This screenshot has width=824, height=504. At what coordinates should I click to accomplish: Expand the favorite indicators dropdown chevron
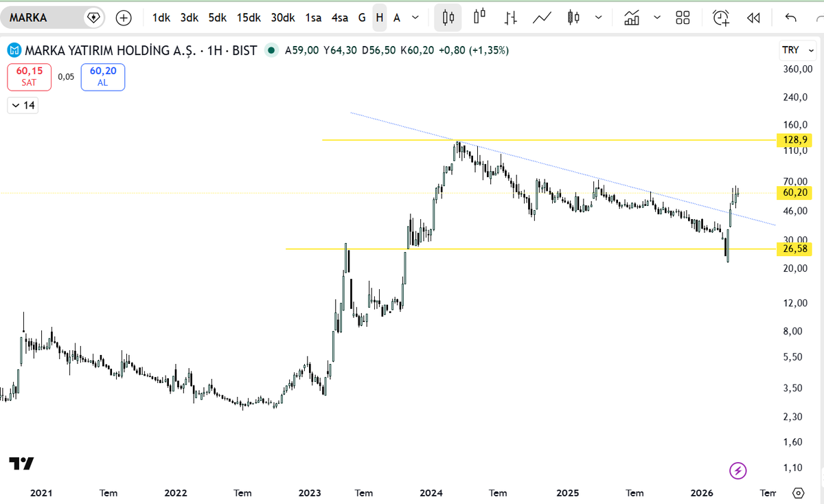[x=657, y=18]
